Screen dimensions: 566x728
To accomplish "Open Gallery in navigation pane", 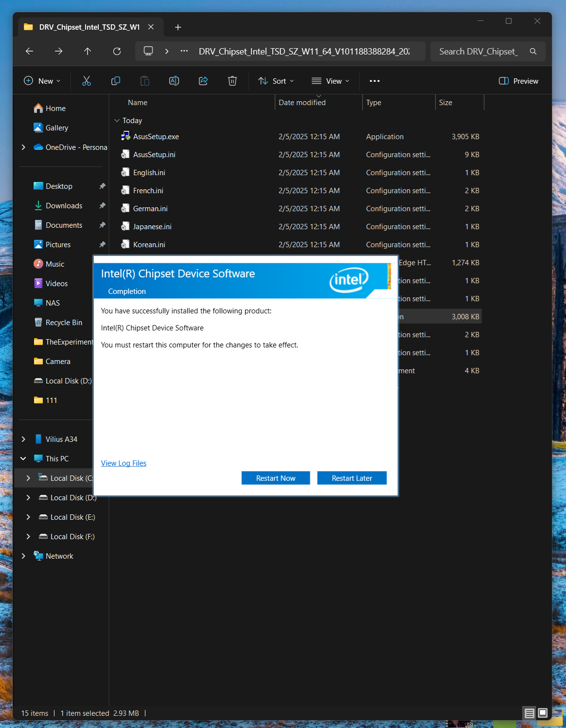I will click(x=56, y=128).
